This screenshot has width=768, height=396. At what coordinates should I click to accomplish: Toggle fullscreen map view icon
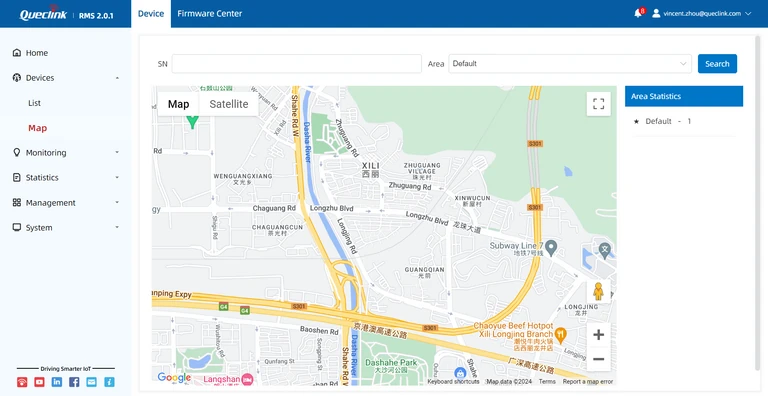pos(599,104)
